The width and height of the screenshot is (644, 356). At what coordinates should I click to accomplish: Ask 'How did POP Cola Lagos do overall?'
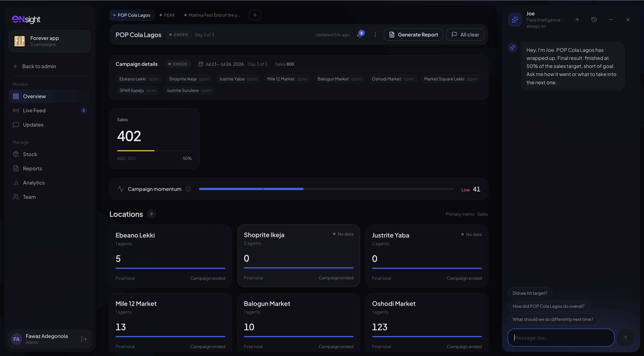click(x=549, y=306)
